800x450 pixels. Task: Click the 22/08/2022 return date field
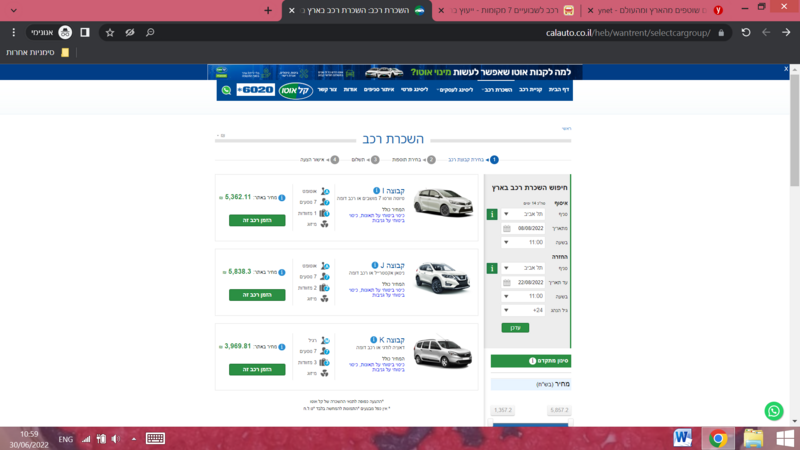coord(523,282)
